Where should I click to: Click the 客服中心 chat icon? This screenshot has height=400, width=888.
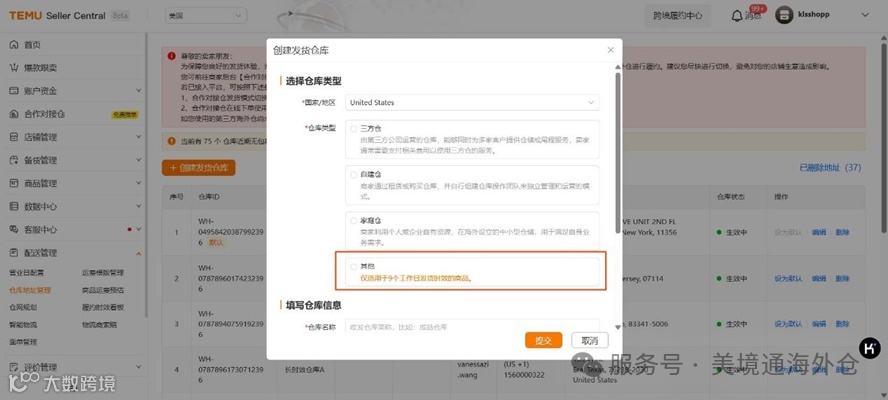click(14, 229)
